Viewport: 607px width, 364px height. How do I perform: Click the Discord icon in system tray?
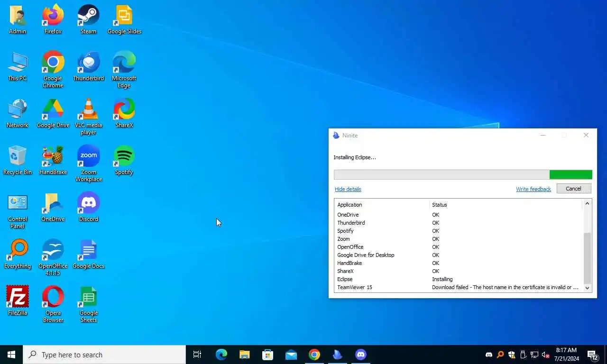(x=489, y=355)
